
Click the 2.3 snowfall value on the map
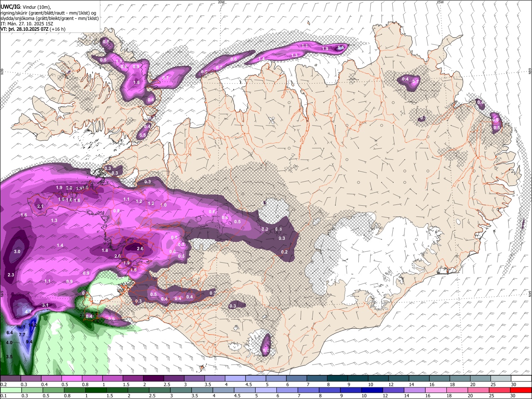tap(11, 275)
